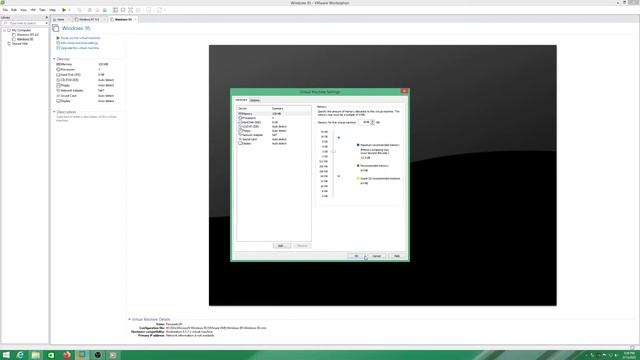Open the library search filter dropdown

click(47, 23)
